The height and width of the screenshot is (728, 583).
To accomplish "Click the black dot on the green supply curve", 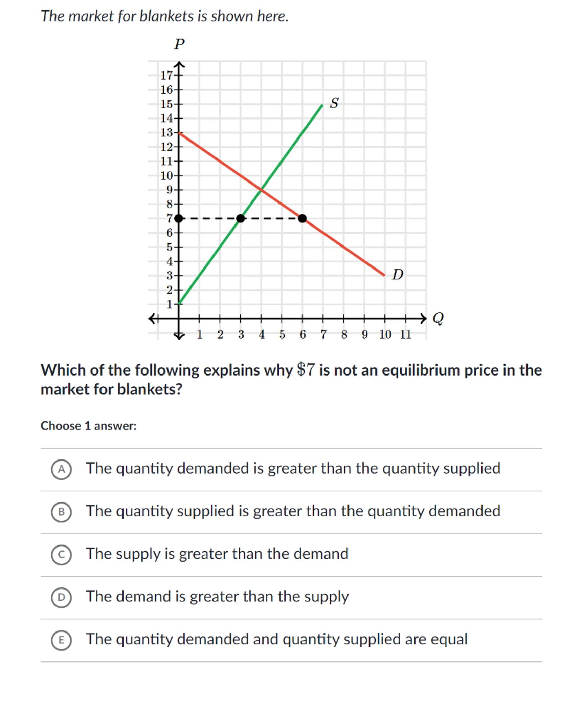I will [x=240, y=218].
